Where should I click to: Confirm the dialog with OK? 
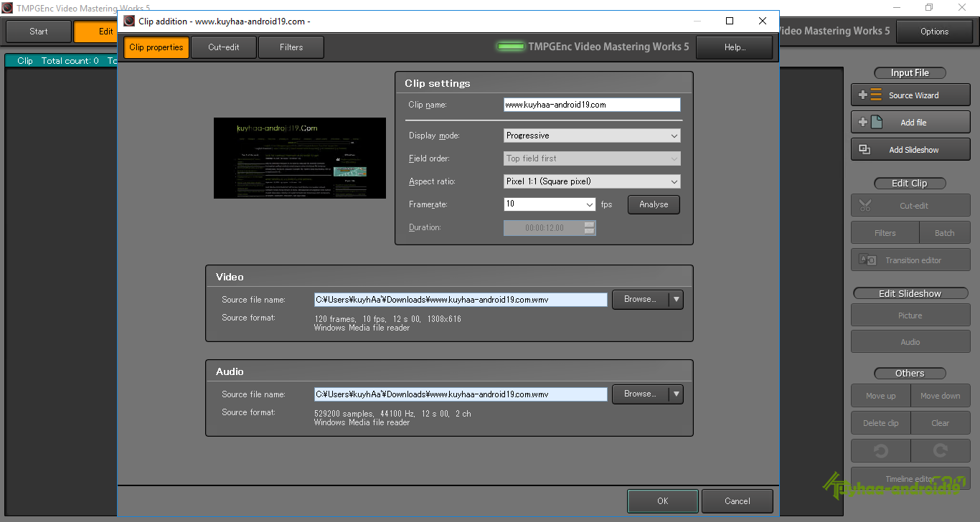coord(663,501)
